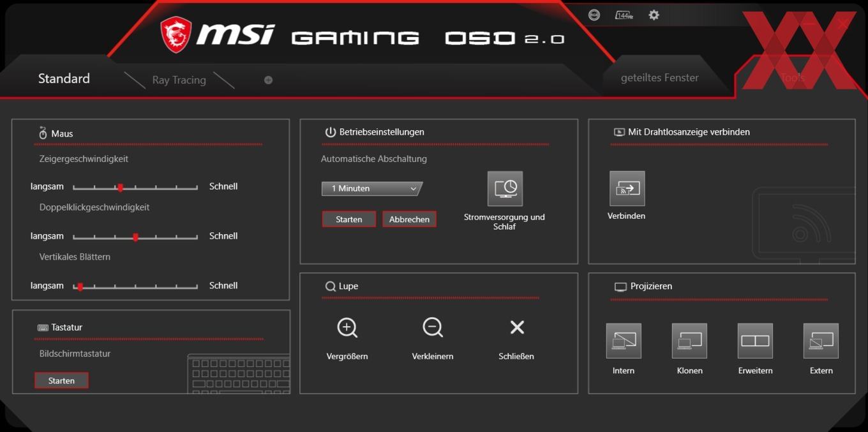Viewport: 868px width, 432px height.
Task: Click the Vertikales Blättern label
Action: click(75, 257)
